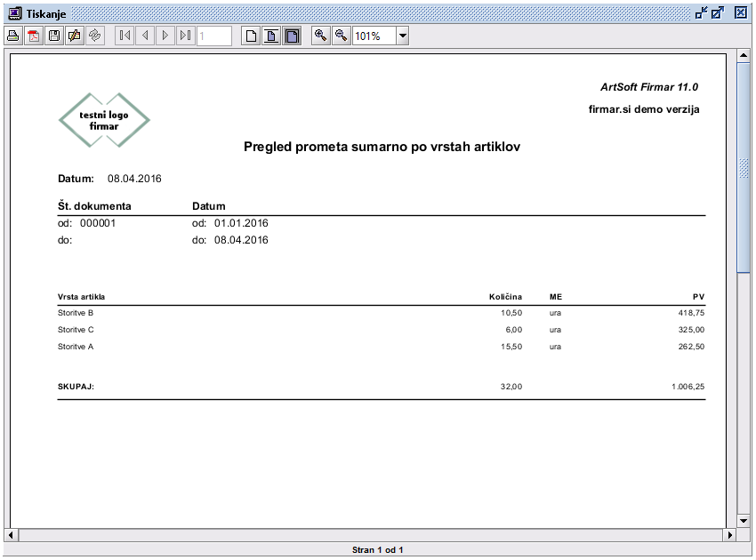Click the Print icon in the toolbar

click(13, 36)
